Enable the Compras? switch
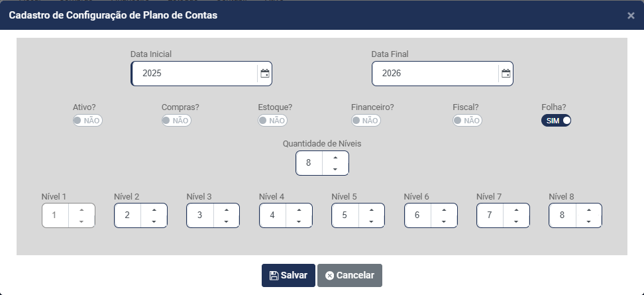The height and width of the screenshot is (295, 644). point(176,121)
